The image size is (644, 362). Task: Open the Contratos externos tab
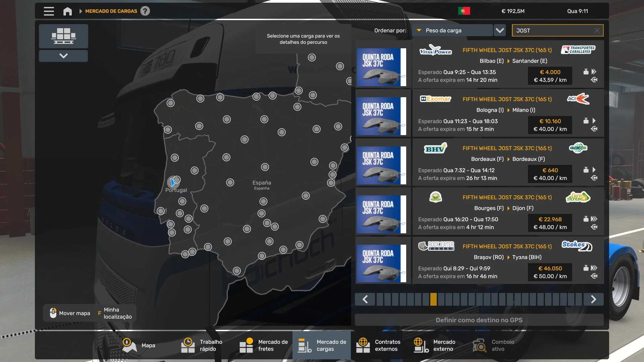(x=379, y=345)
